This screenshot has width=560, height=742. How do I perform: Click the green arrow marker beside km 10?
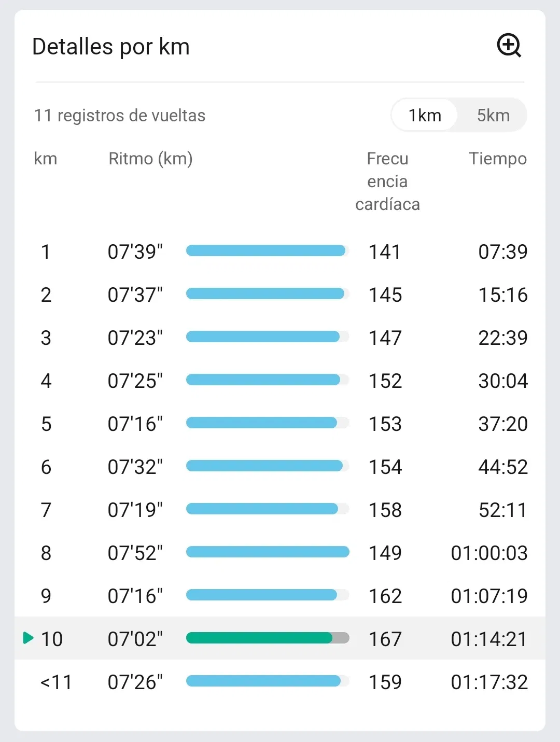pyautogui.click(x=29, y=638)
